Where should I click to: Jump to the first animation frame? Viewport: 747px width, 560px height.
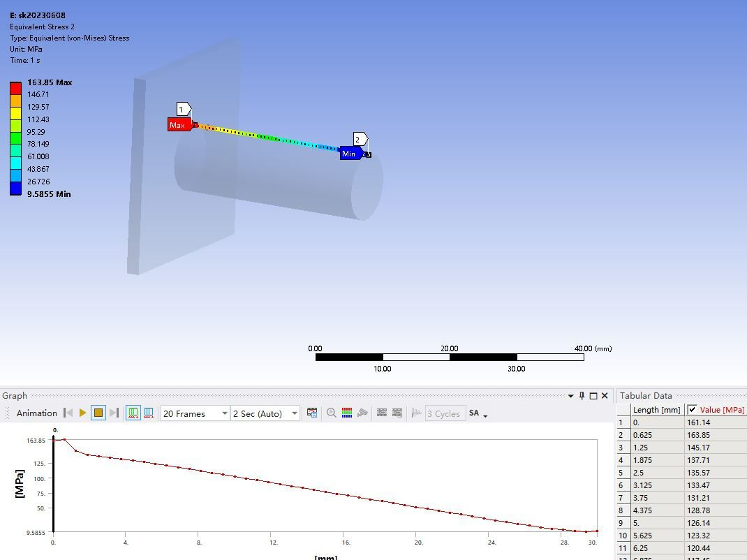point(68,413)
